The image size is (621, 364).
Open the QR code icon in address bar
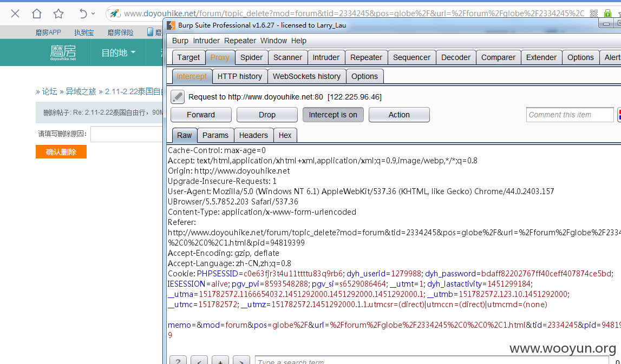tap(594, 14)
